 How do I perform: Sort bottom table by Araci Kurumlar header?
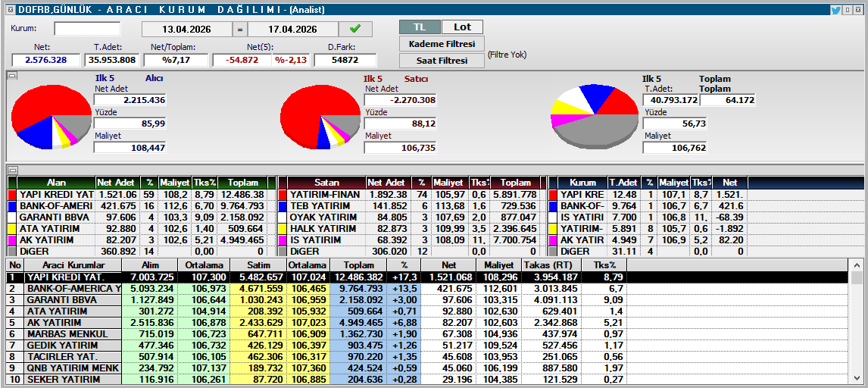(73, 265)
